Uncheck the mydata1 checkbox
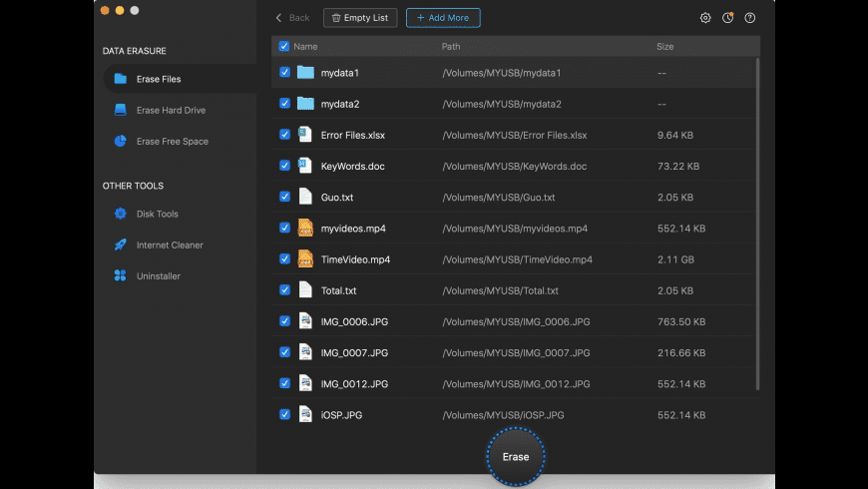Screen dimensions: 868x489 pos(284,72)
